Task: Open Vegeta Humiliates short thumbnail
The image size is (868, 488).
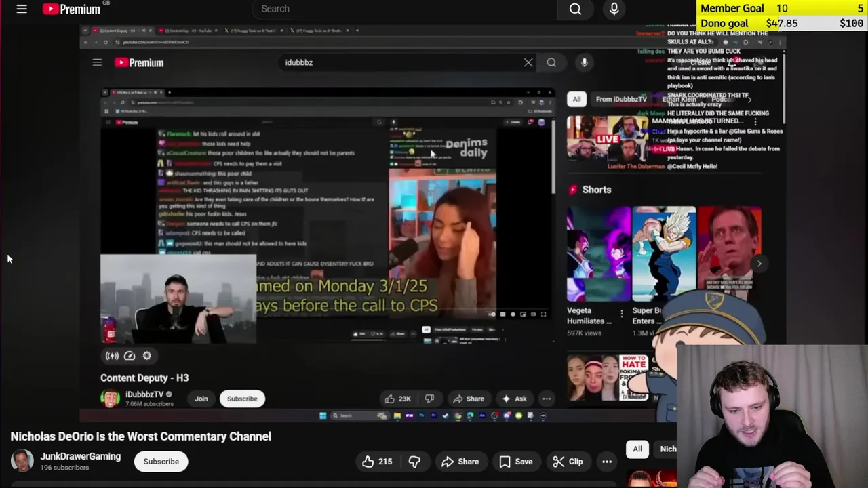Action: [x=598, y=254]
